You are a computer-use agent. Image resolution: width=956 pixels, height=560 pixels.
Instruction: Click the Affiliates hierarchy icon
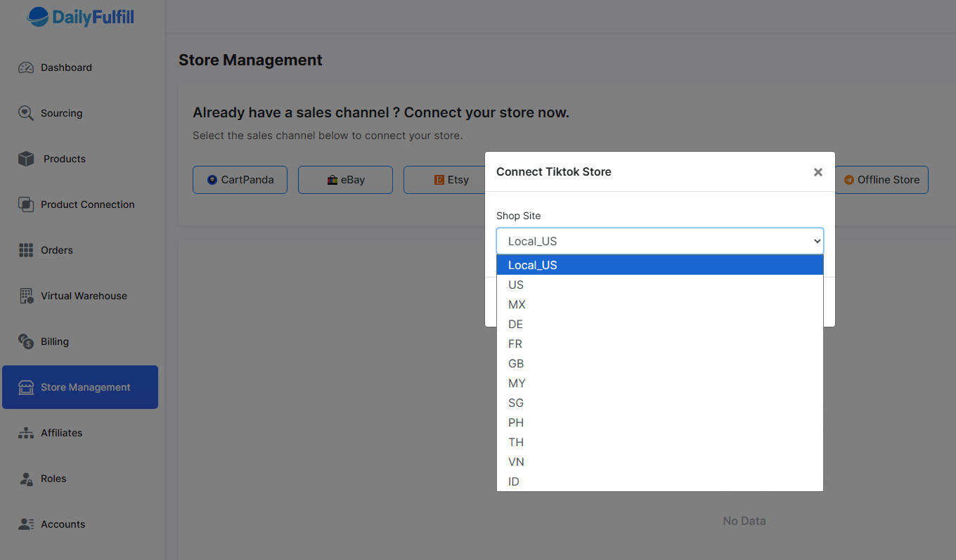26,433
